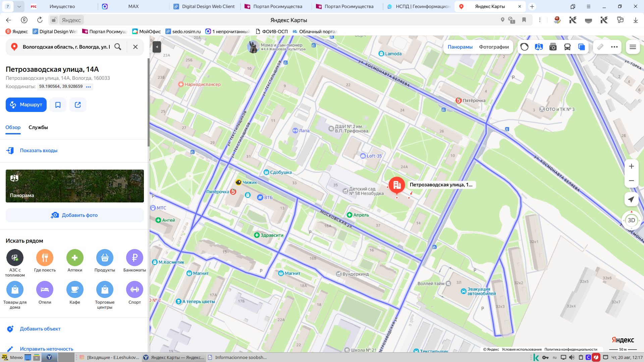The height and width of the screenshot is (362, 644).
Task: Expand the browser tab list chevron
Action: [x=19, y=6]
